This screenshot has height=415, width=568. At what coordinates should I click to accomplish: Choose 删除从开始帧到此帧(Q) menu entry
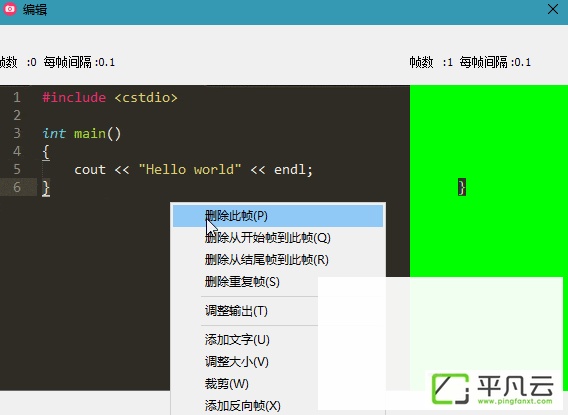coord(268,238)
